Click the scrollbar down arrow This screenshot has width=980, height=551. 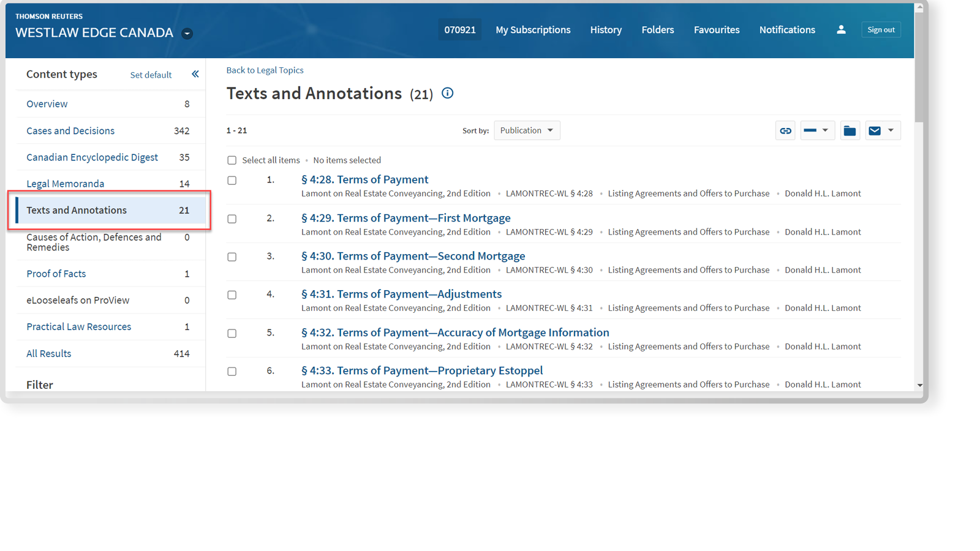click(x=919, y=386)
